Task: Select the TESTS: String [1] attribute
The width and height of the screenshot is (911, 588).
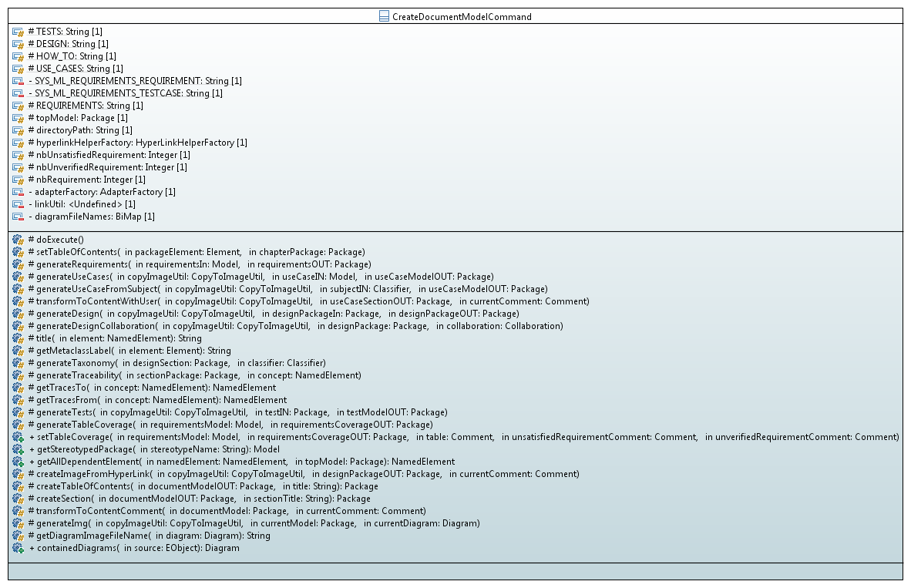Action: tap(65, 32)
